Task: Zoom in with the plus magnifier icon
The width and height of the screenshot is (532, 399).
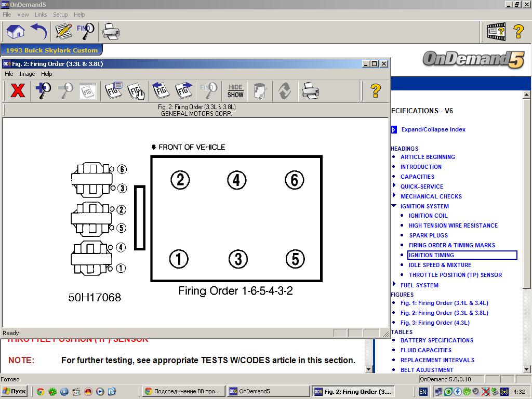Action: (43, 91)
